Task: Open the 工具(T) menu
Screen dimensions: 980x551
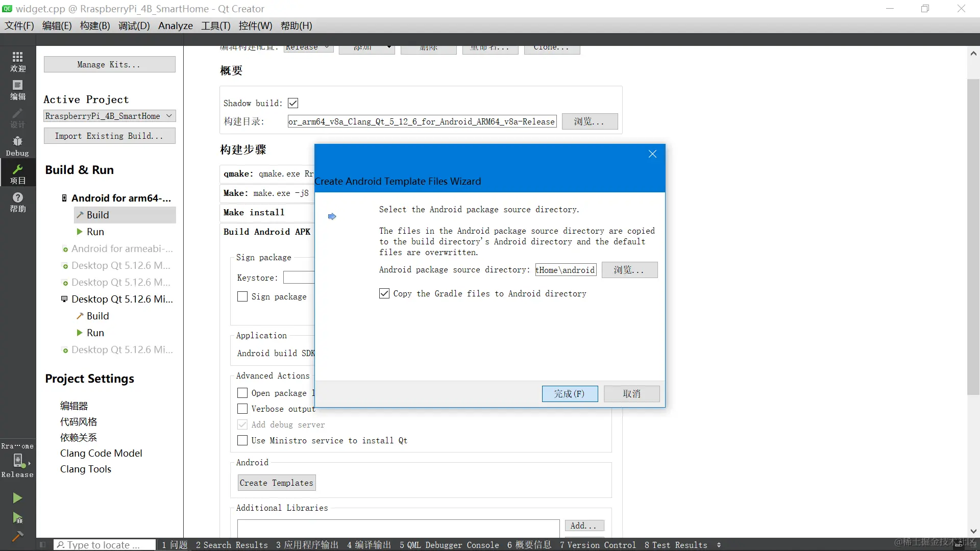Action: (x=216, y=26)
